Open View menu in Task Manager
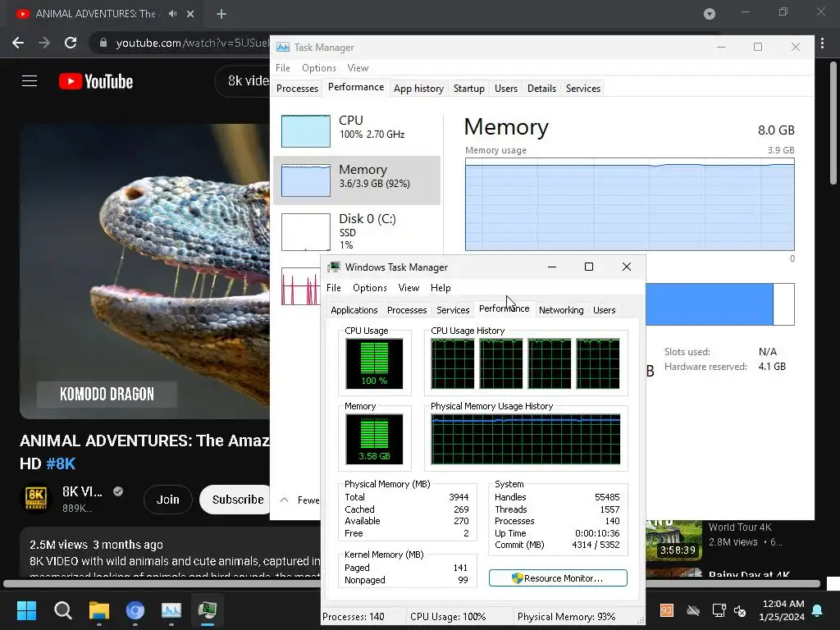840x630 pixels. pos(358,68)
